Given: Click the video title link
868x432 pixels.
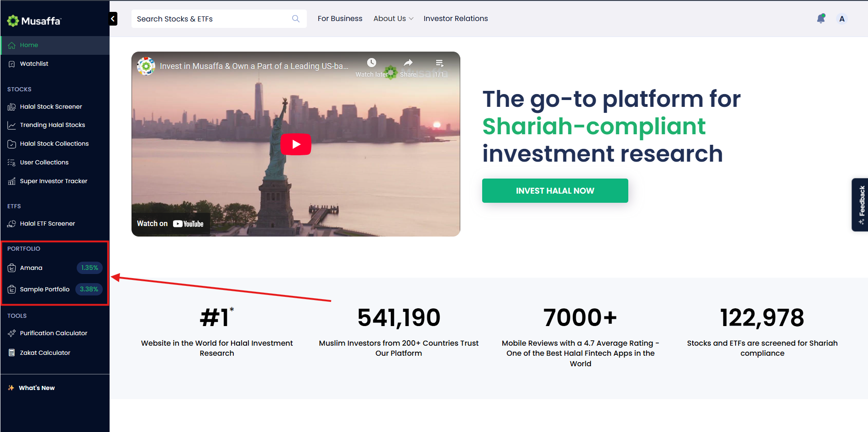Looking at the screenshot, I should [254, 66].
